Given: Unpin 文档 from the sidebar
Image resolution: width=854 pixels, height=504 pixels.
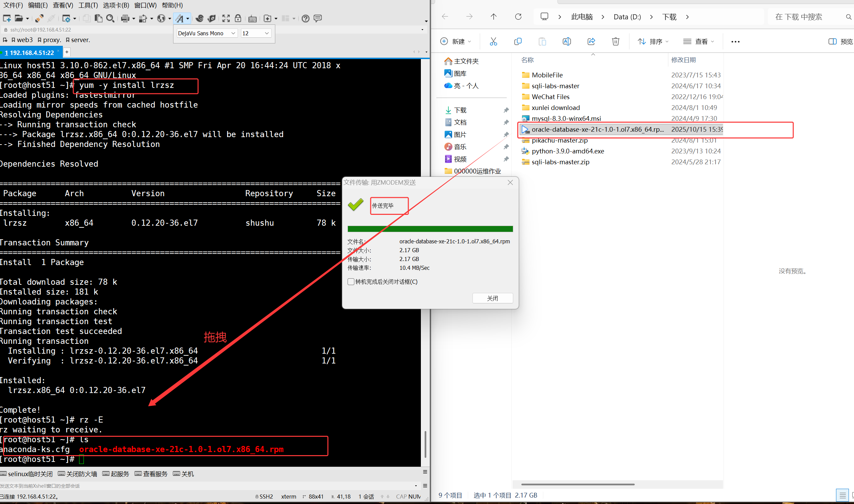Looking at the screenshot, I should tap(506, 122).
